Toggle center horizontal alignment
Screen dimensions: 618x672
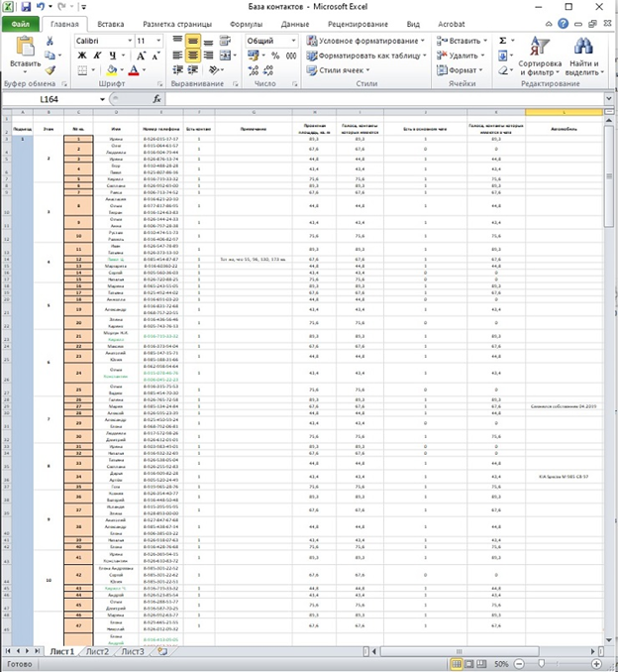tap(193, 56)
